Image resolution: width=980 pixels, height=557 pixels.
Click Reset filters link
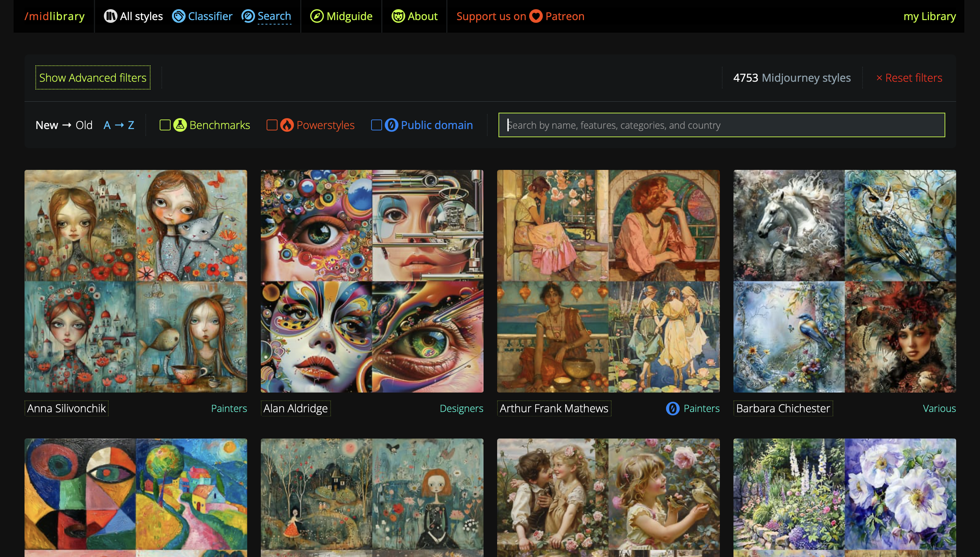(x=909, y=78)
